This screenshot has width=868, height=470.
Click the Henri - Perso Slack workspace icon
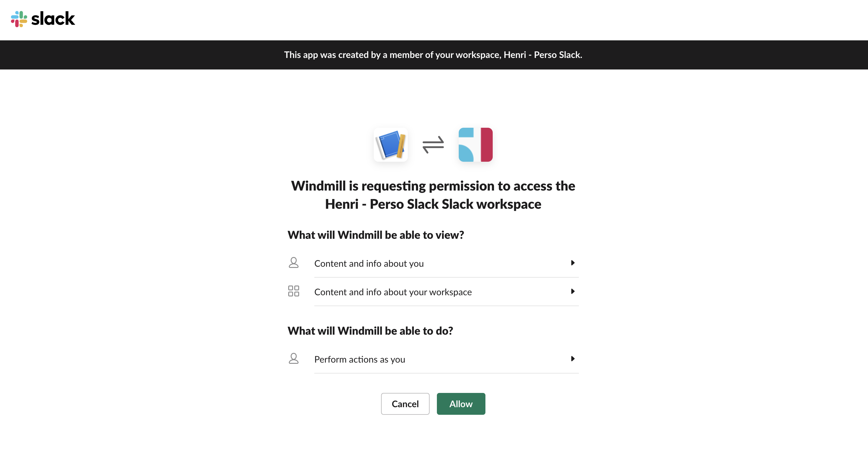[475, 144]
